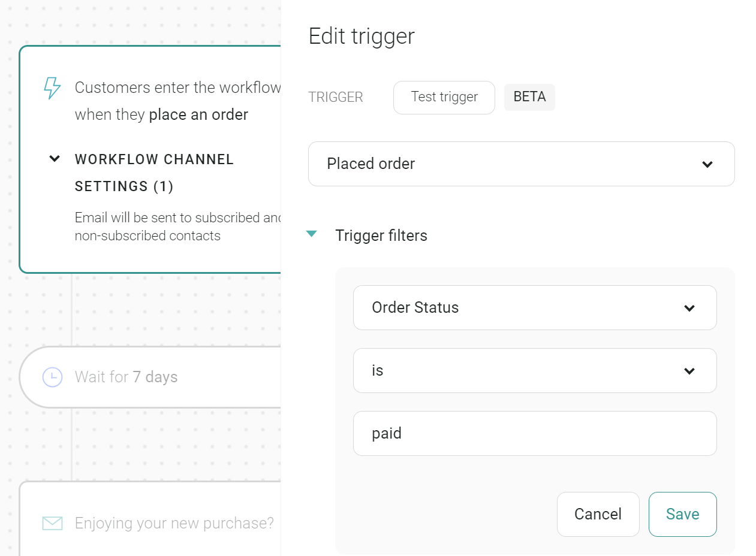Viewport: 756px width, 556px height.
Task: Click the chevron on the condition operator field
Action: coord(688,370)
